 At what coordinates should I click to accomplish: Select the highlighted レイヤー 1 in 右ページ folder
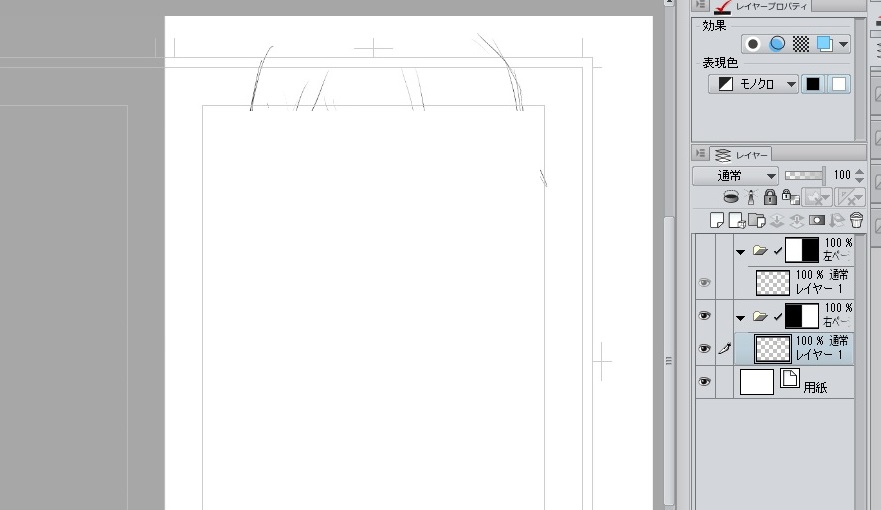(x=794, y=348)
